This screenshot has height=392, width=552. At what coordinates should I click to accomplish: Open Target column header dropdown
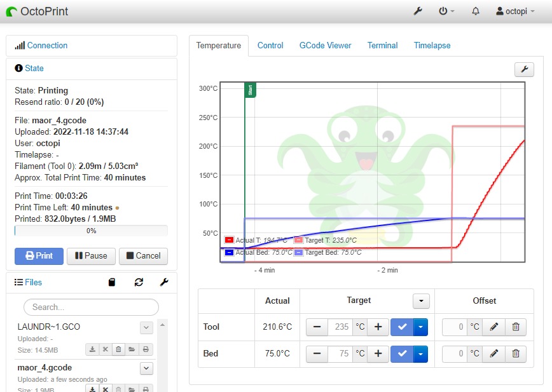(x=421, y=301)
